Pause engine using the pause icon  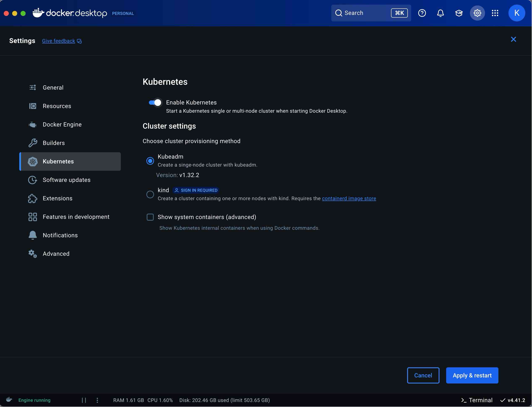pos(84,400)
